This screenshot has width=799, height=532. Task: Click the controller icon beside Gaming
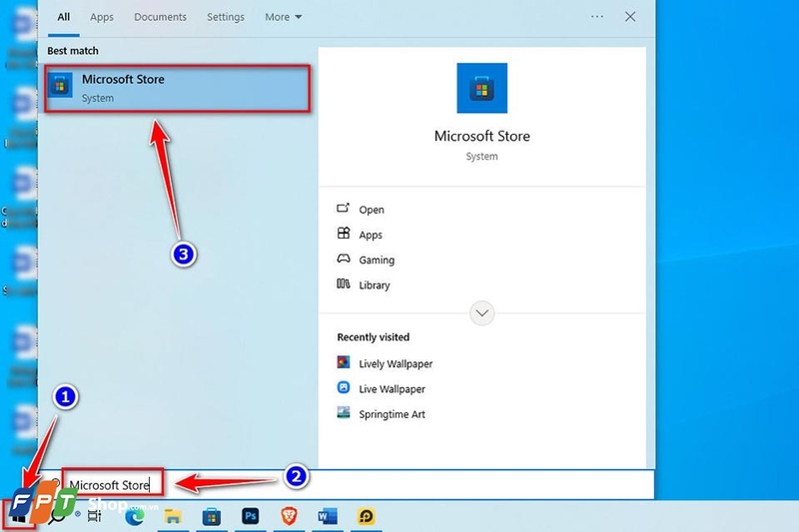point(344,259)
